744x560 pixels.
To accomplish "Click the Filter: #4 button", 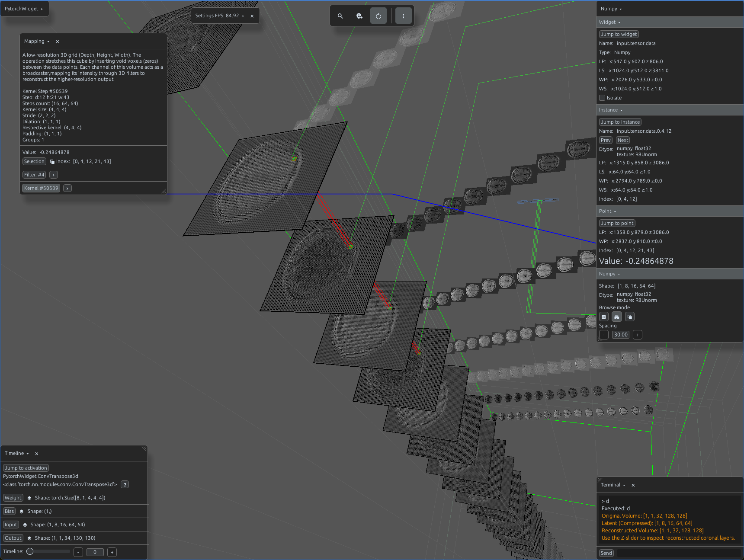I will point(34,175).
